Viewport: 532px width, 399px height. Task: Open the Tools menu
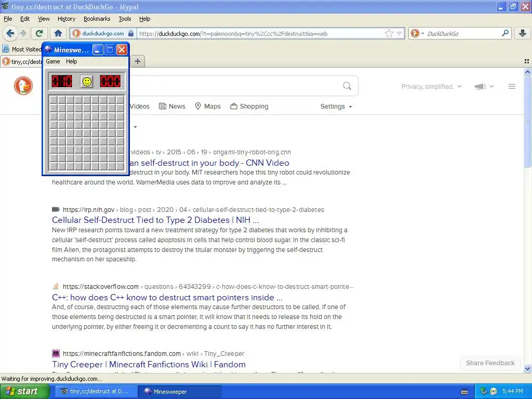125,19
